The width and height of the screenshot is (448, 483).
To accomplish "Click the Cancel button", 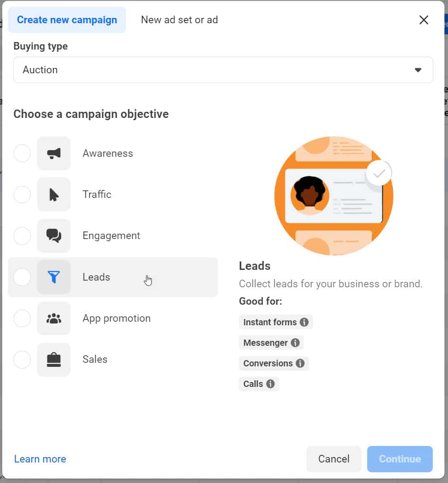I will (334, 459).
